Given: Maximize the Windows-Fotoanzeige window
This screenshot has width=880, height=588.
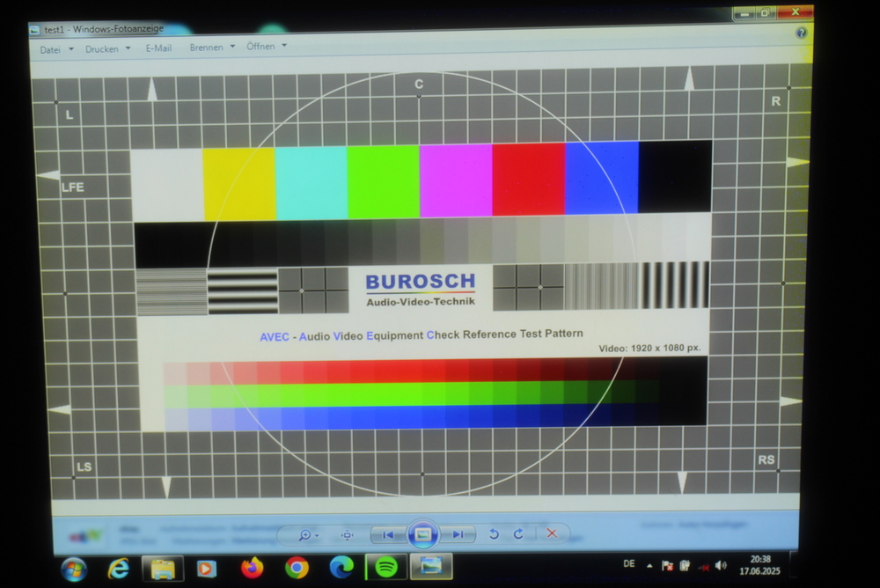Looking at the screenshot, I should pyautogui.click(x=765, y=12).
